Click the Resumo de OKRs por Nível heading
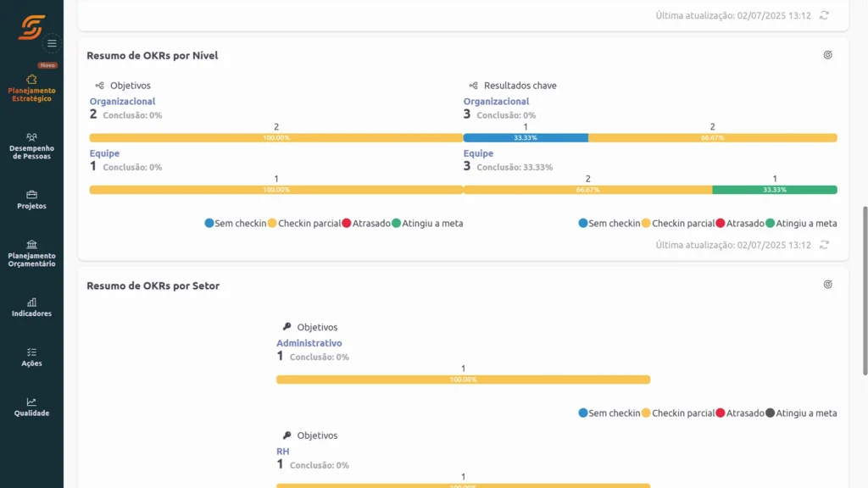 [x=153, y=55]
